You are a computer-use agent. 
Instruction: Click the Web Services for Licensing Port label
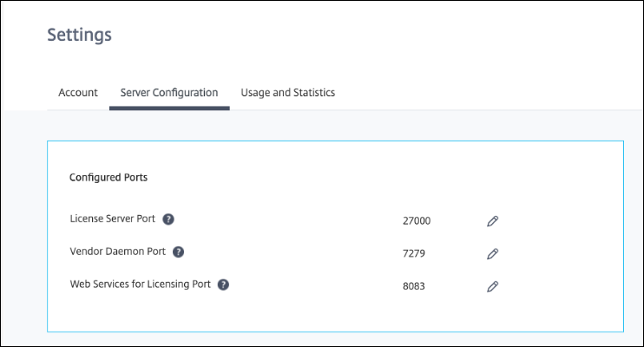[140, 284]
